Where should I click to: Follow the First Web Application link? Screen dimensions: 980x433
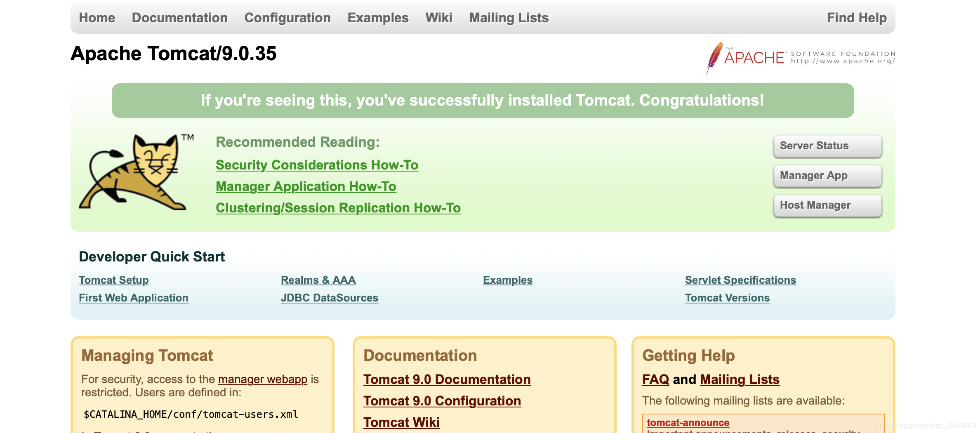(134, 298)
